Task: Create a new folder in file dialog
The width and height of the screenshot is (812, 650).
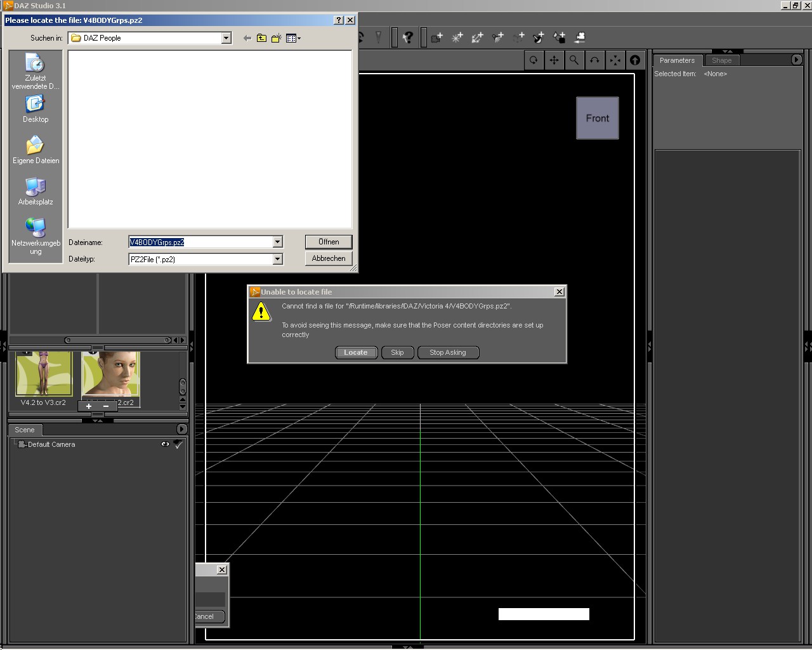Action: click(x=277, y=38)
